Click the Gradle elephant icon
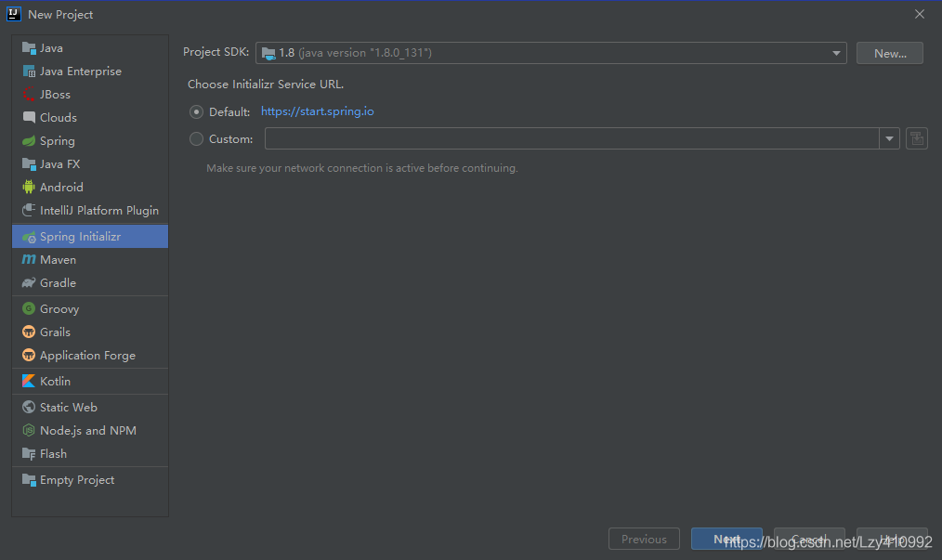The width and height of the screenshot is (942, 560). (x=28, y=283)
